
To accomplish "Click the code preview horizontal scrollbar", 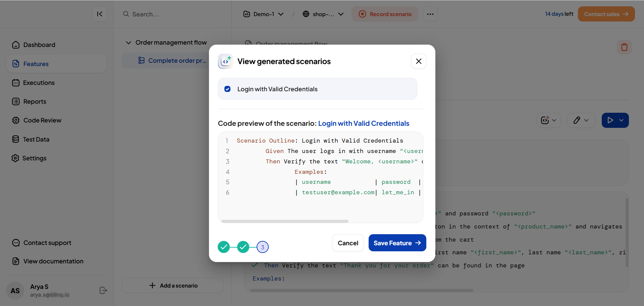I will 284,221.
